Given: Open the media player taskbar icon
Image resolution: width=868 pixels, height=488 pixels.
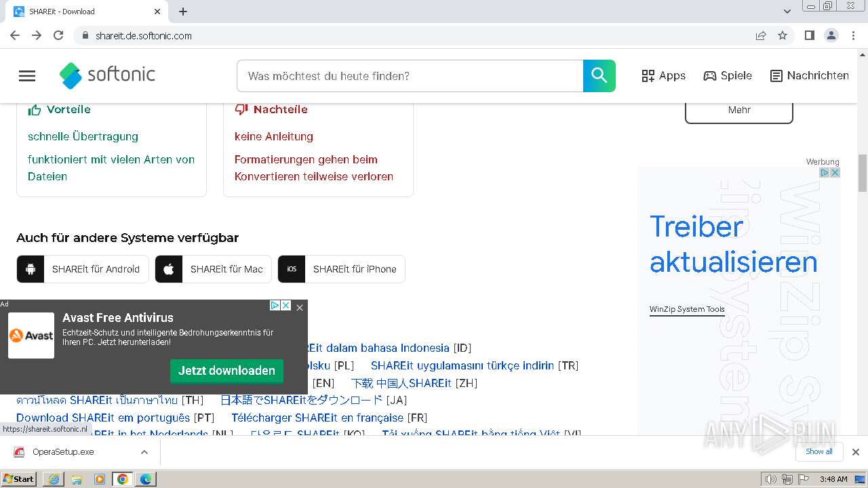Looking at the screenshot, I should tap(100, 479).
